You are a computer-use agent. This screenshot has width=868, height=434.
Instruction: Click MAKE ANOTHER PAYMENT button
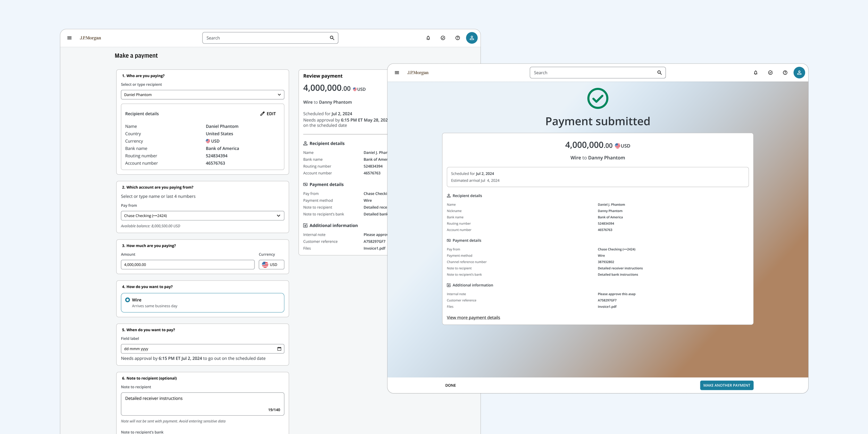[x=726, y=385]
